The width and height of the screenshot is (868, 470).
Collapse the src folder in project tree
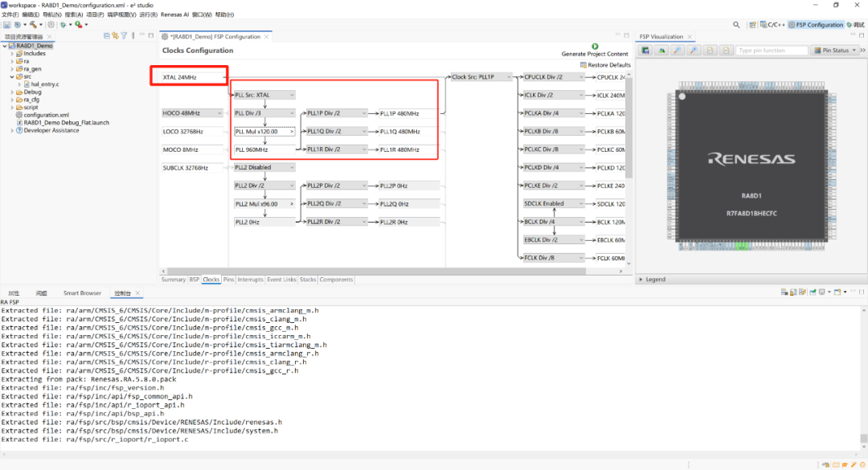(x=12, y=77)
